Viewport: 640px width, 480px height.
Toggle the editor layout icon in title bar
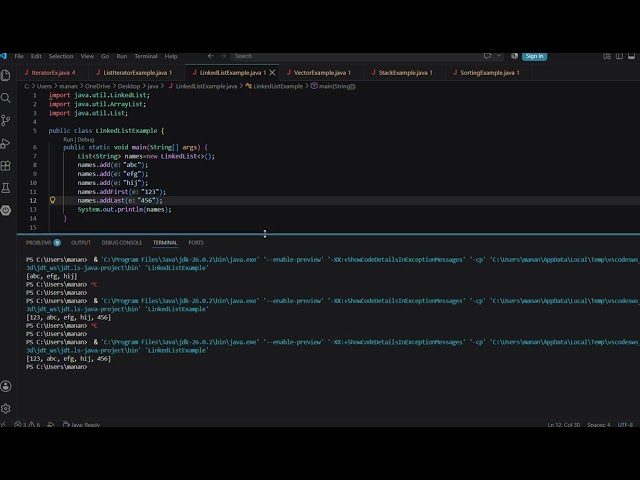(x=619, y=56)
